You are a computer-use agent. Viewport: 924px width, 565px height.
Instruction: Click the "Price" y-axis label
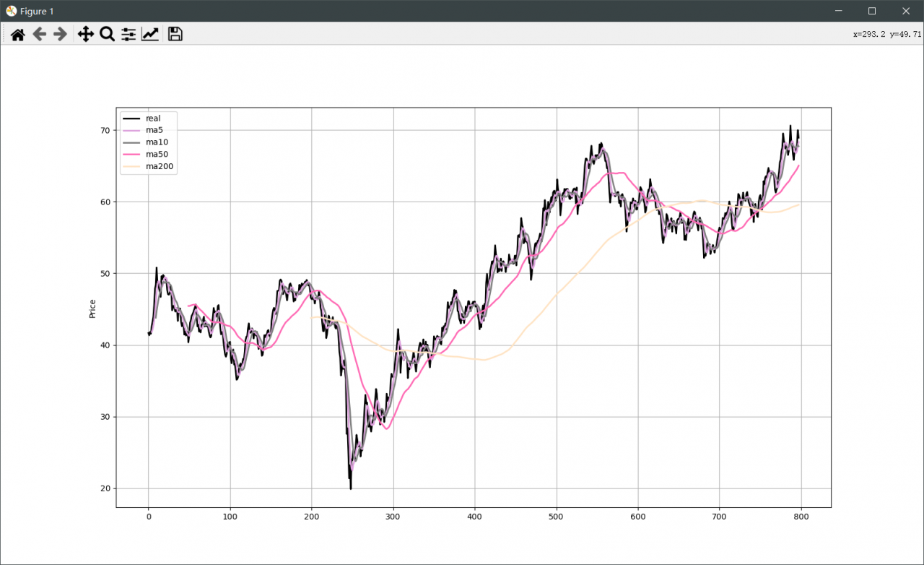click(x=92, y=309)
